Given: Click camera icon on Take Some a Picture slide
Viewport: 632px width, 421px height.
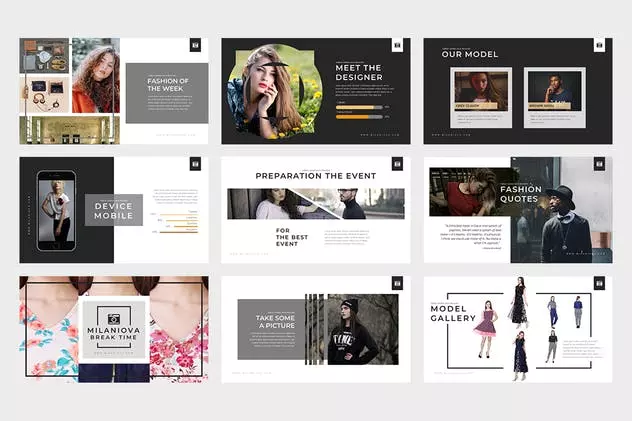Looking at the screenshot, I should pyautogui.click(x=397, y=283).
